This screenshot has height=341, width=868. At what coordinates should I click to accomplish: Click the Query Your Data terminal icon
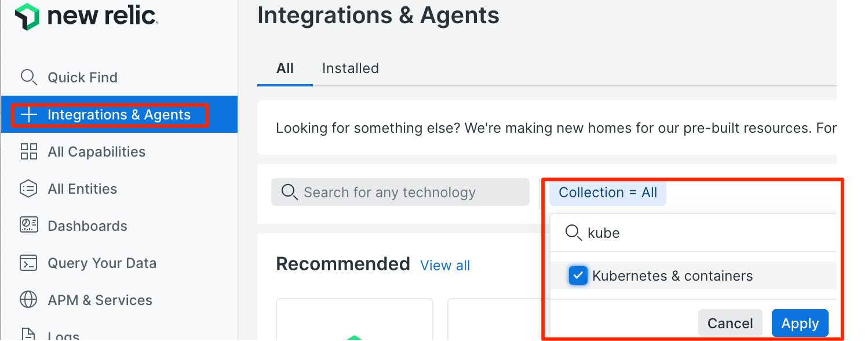28,263
